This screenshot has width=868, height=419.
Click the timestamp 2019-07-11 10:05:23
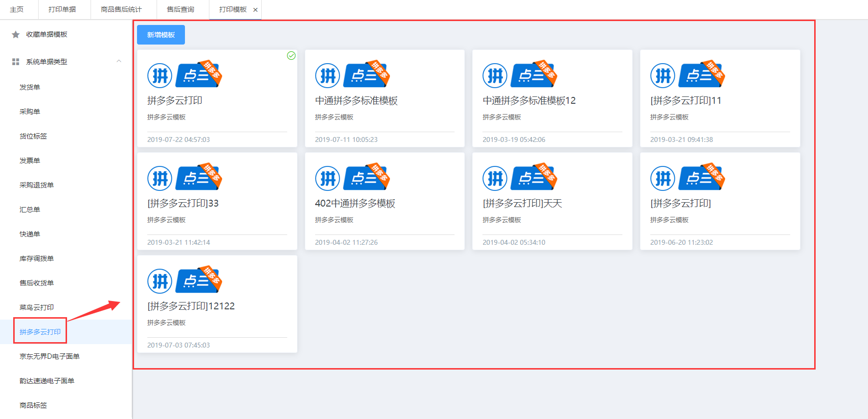pyautogui.click(x=346, y=140)
